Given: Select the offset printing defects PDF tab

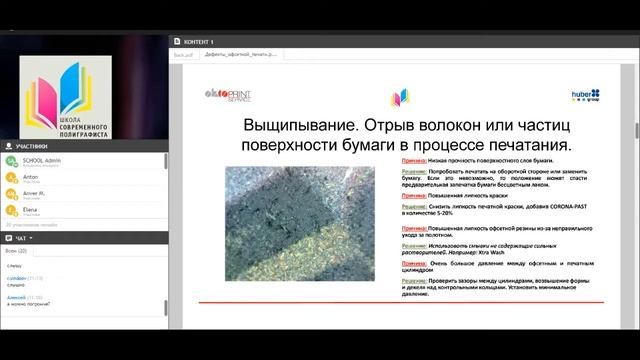Looking at the screenshot, I should [x=241, y=54].
